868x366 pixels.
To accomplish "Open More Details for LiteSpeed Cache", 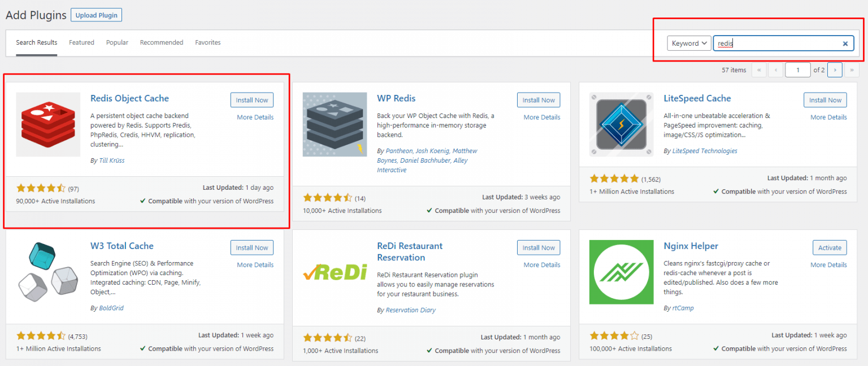I will click(x=828, y=117).
